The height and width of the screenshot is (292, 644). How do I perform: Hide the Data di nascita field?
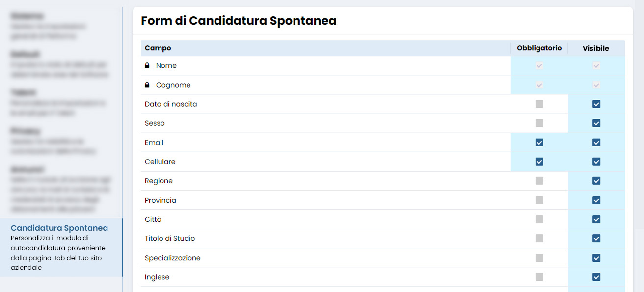596,104
